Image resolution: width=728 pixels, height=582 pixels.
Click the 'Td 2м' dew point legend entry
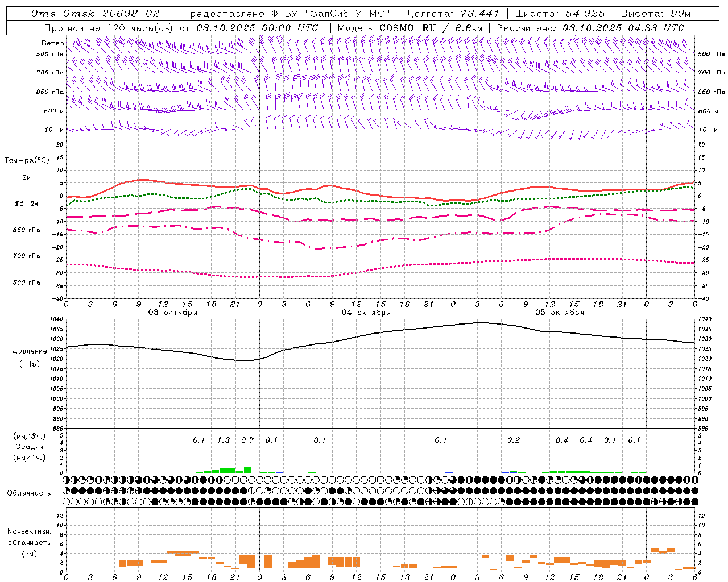point(26,203)
